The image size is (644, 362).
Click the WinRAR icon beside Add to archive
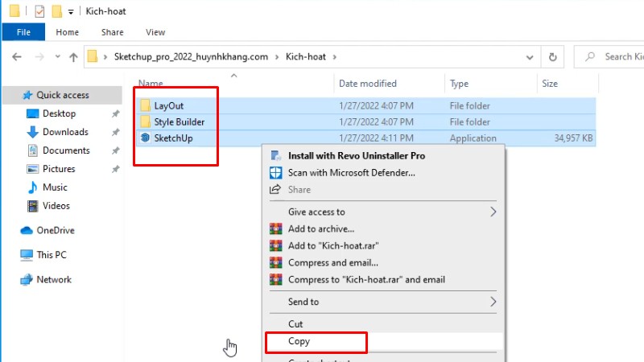(275, 229)
